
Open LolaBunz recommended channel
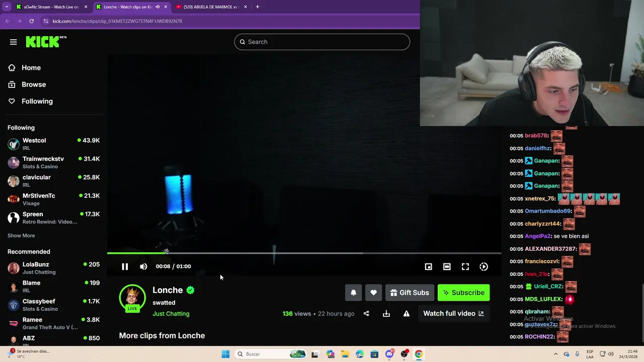53,268
